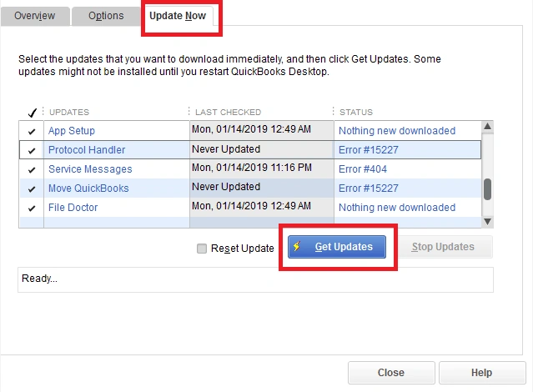Click the Protocol Handler update link

coord(87,150)
